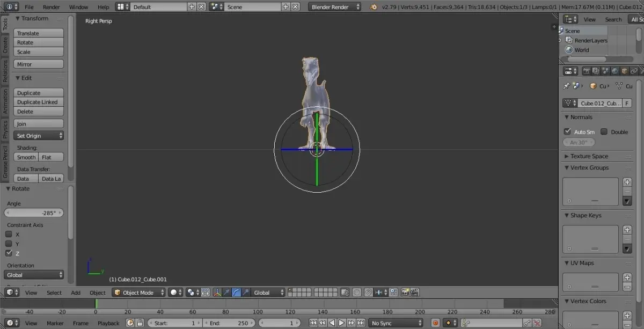Image resolution: width=644 pixels, height=329 pixels.
Task: Open the timeline editor type clock icon
Action: [11, 323]
